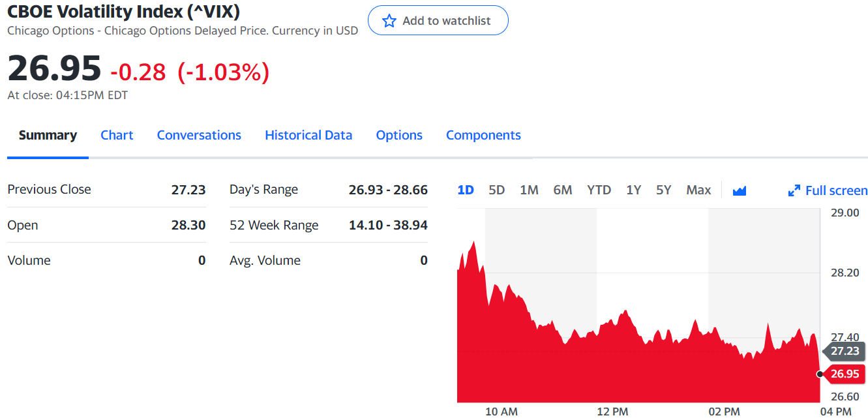Viewport: 868px width, 420px height.
Task: Select the 5Y chart range
Action: (663, 190)
